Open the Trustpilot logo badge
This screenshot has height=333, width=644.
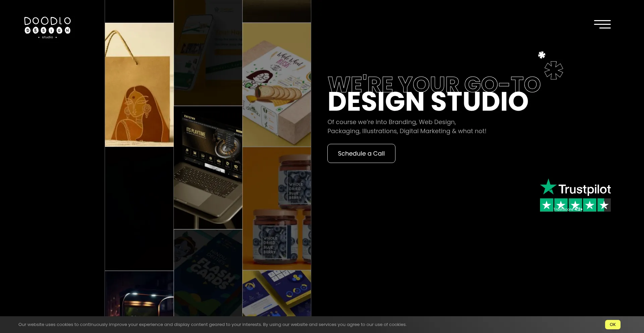pos(575,187)
